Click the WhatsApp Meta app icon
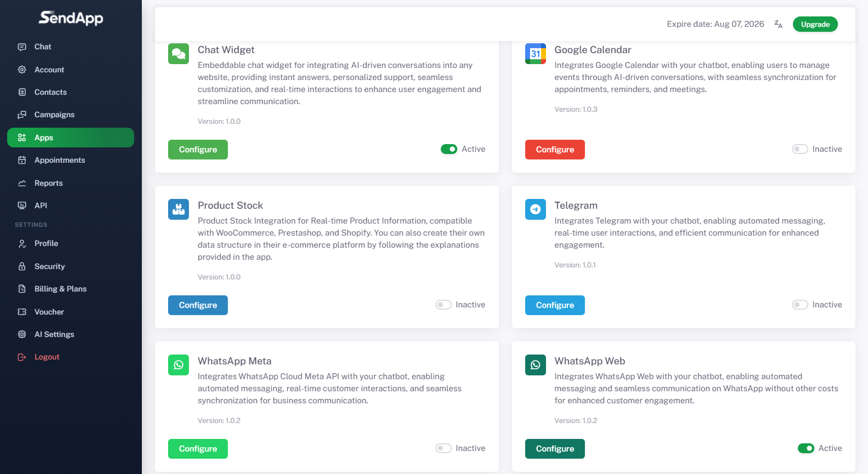Screen dimensions: 868x474 pos(179,365)
